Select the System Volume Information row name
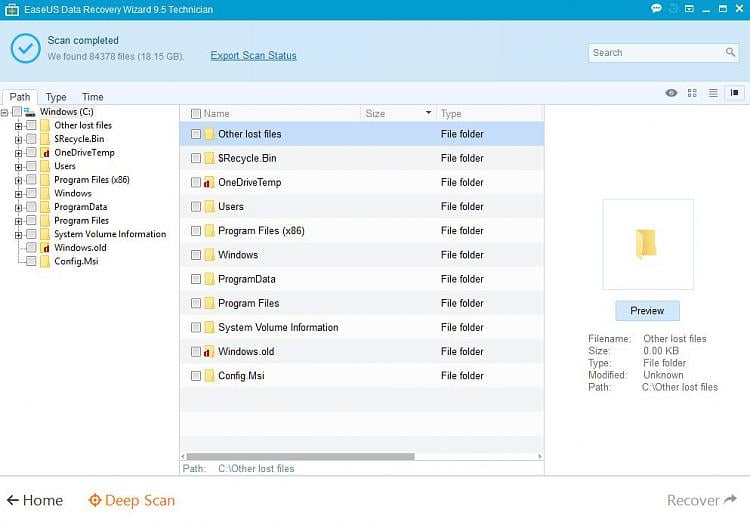Viewport: 750px width, 525px height. (x=278, y=328)
